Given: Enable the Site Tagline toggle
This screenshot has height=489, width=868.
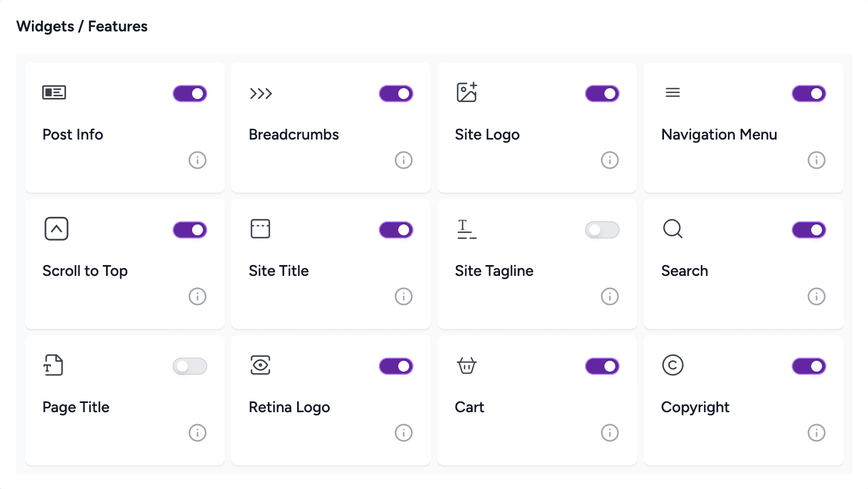Looking at the screenshot, I should tap(602, 229).
